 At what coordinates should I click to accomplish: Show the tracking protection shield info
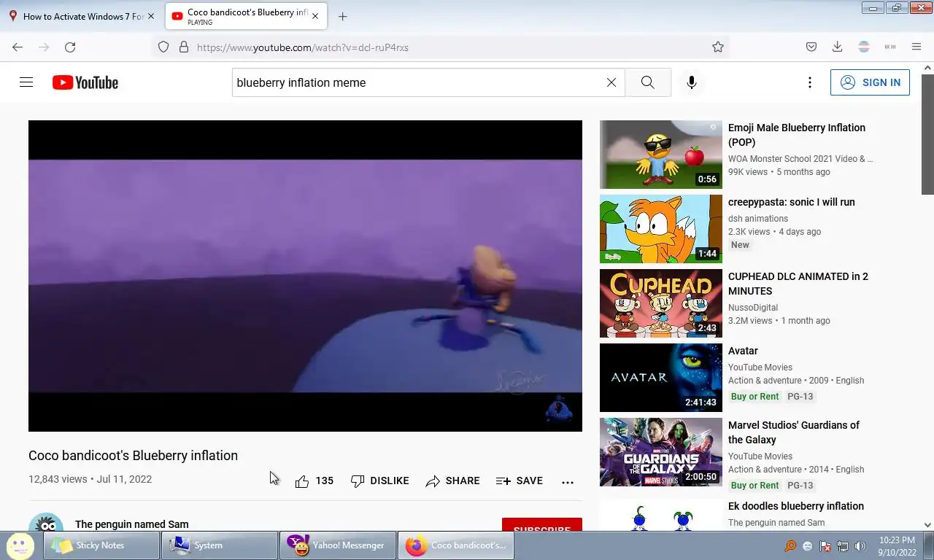(163, 47)
